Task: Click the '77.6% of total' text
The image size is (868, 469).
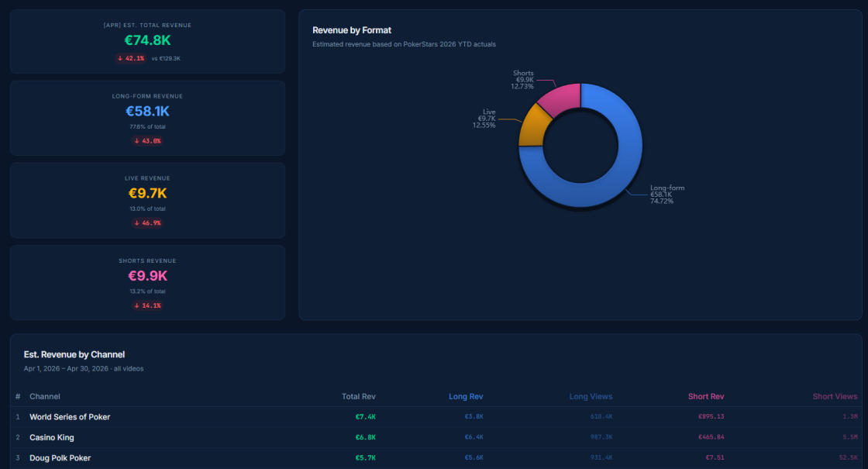Action: coord(147,127)
